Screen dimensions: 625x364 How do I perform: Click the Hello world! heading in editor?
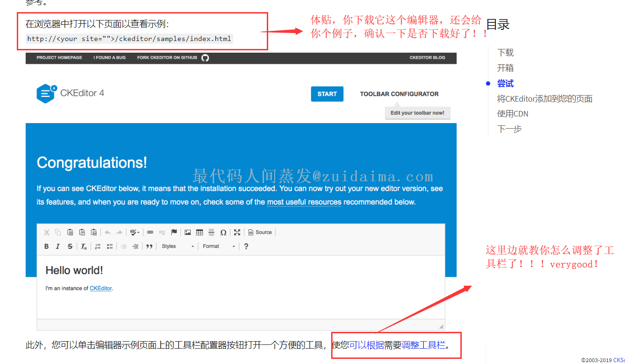coord(74,270)
